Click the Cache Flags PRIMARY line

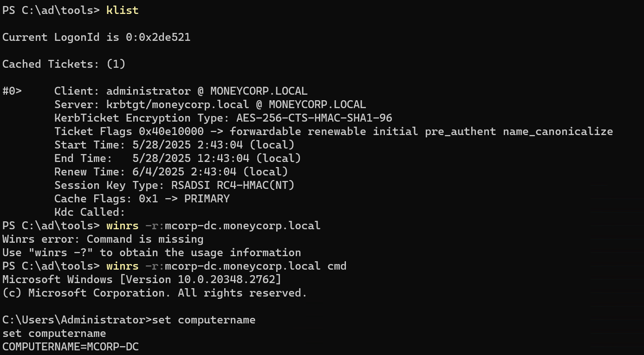pos(142,199)
